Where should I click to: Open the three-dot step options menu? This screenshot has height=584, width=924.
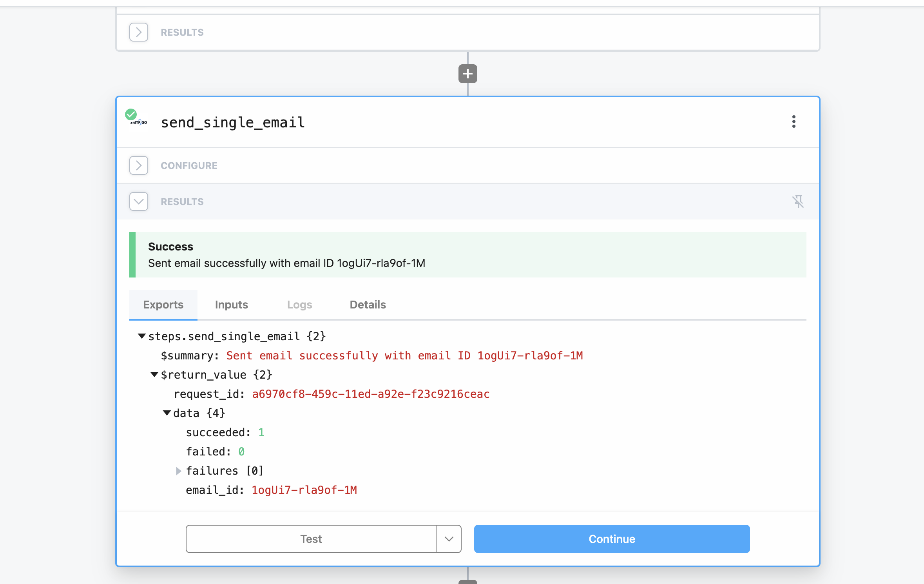tap(794, 122)
